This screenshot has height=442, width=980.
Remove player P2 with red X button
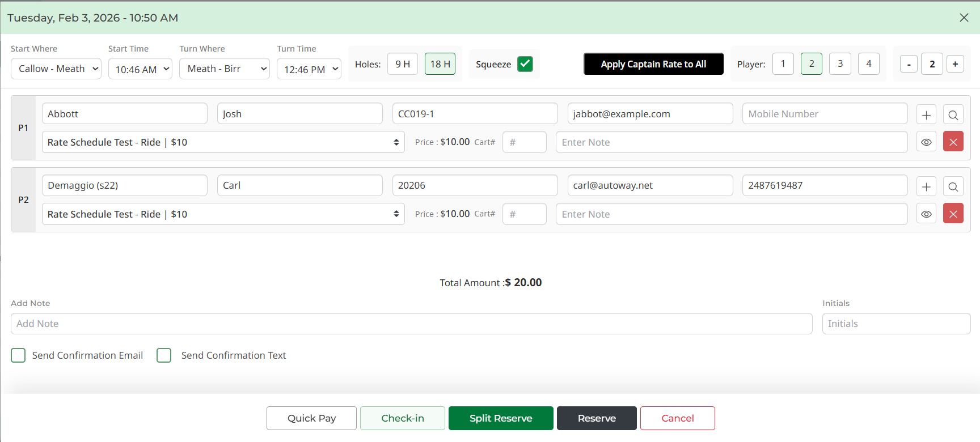953,214
